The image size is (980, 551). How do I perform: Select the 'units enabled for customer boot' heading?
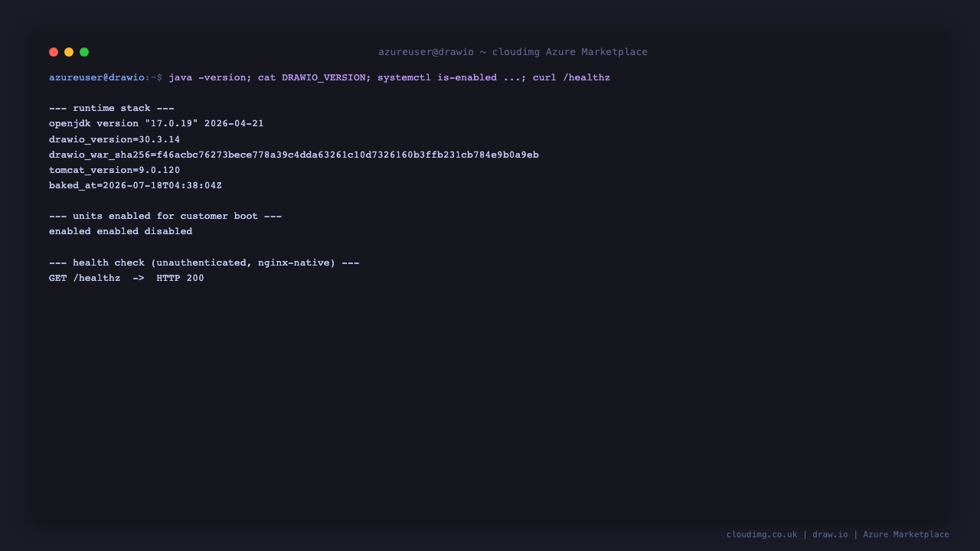(165, 216)
